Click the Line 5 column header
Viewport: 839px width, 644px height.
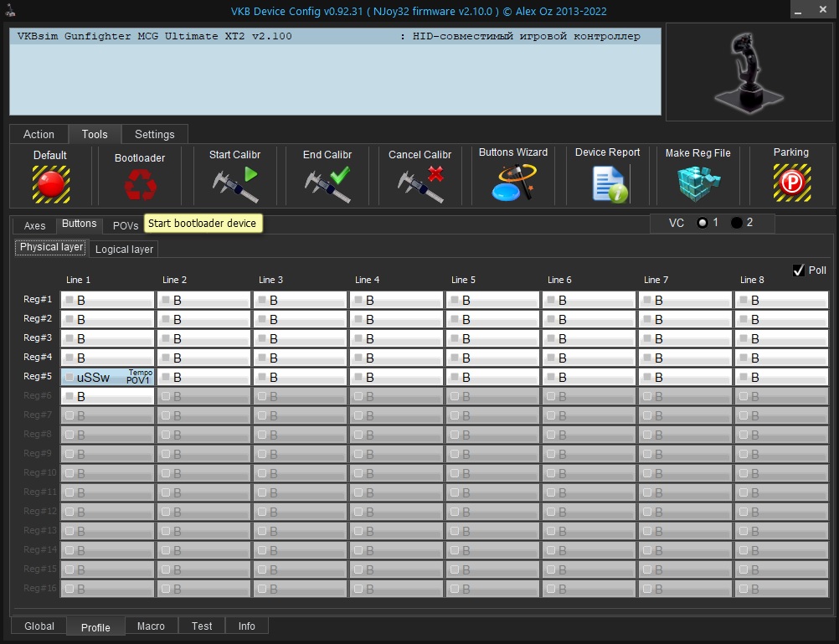463,280
